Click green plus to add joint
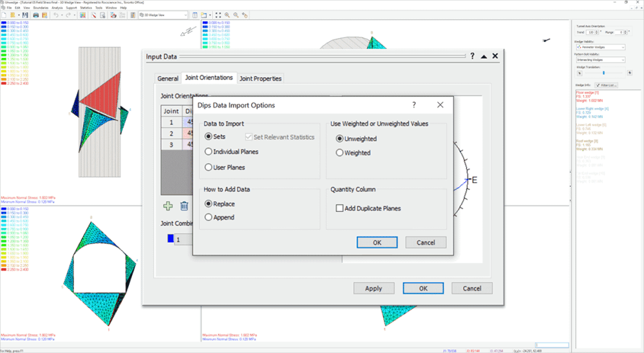The height and width of the screenshot is (353, 644). pyautogui.click(x=167, y=206)
